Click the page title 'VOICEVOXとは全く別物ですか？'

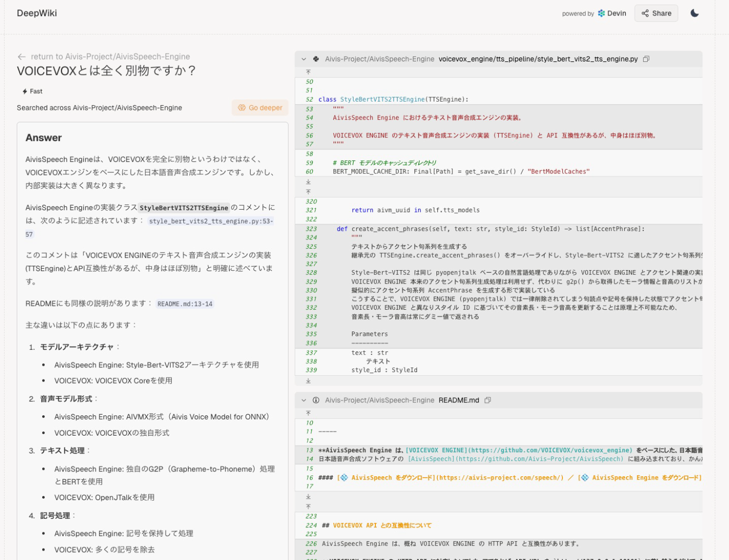coord(106,71)
